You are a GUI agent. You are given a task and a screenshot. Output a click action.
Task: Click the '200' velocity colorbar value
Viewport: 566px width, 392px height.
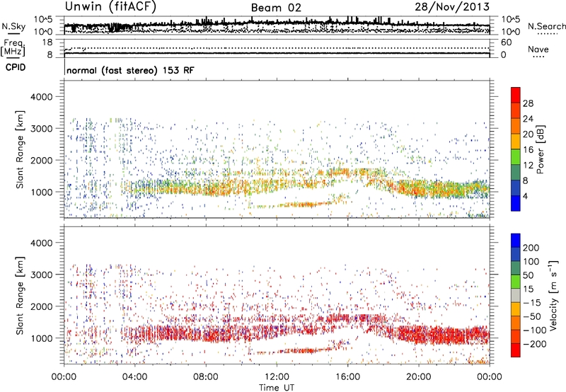tap(531, 248)
